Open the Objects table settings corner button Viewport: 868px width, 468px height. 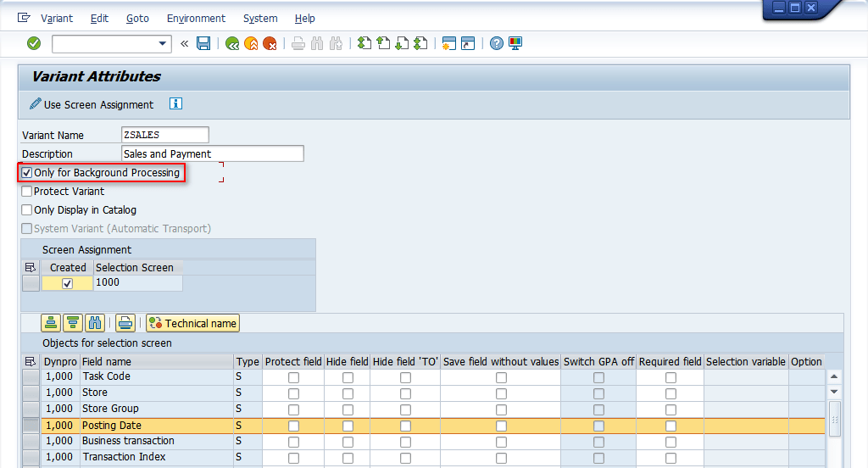(31, 361)
